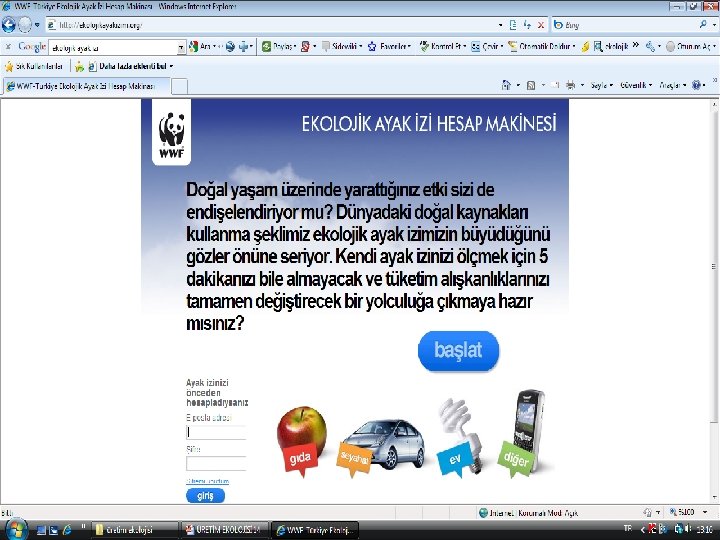Expand the address bar history dropdown arrow
Viewport: 720px width, 540px height.
pyautogui.click(x=501, y=25)
